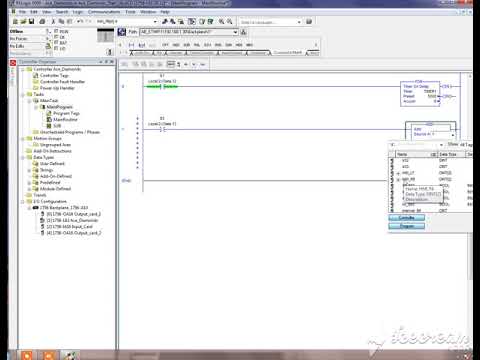Click the Save icon in toolbar
The image size is (480, 360).
[32, 21]
